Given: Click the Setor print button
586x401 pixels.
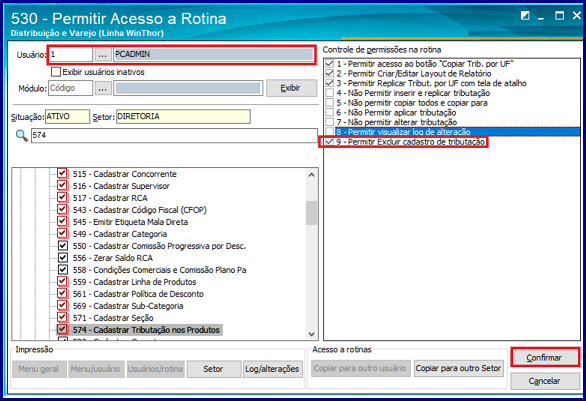Looking at the screenshot, I should [x=213, y=369].
